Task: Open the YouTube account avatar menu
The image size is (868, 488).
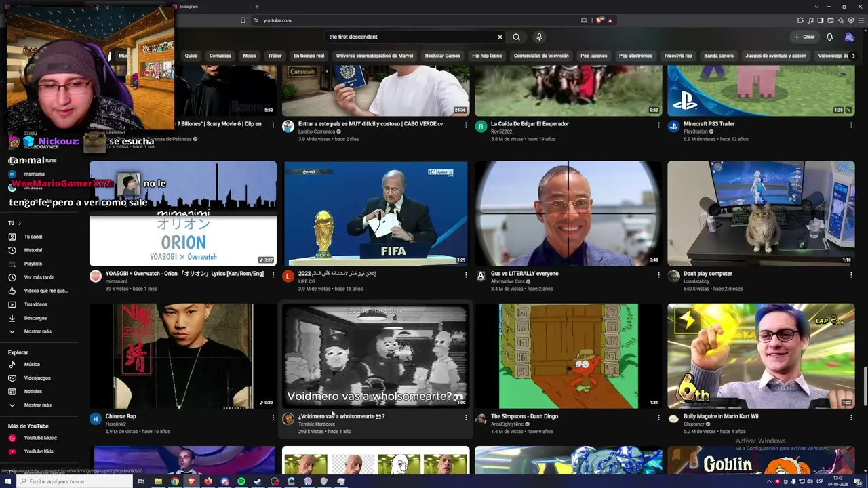Action: tap(849, 37)
